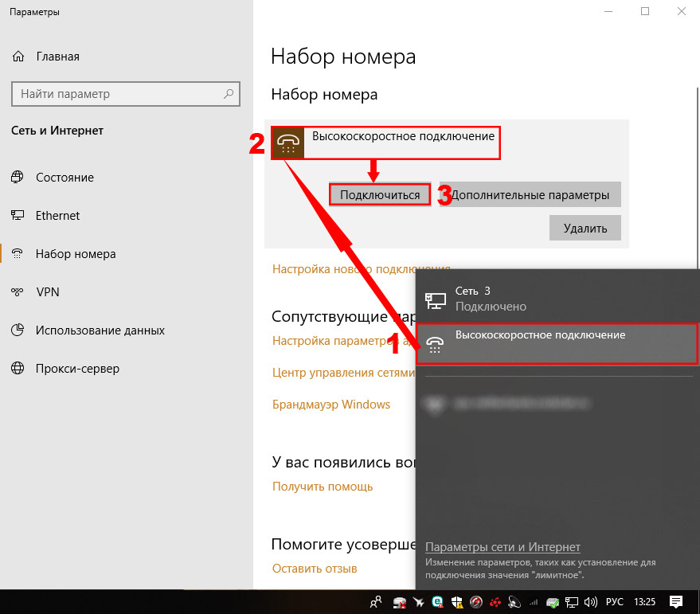700x614 pixels.
Task: Click the VPN icon in sidebar
Action: pos(18,292)
